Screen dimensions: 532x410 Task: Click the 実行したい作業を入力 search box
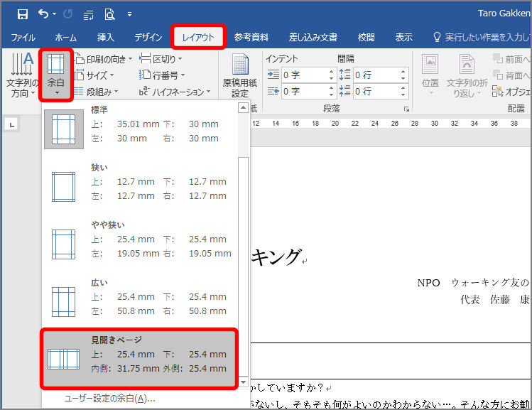pyautogui.click(x=482, y=38)
